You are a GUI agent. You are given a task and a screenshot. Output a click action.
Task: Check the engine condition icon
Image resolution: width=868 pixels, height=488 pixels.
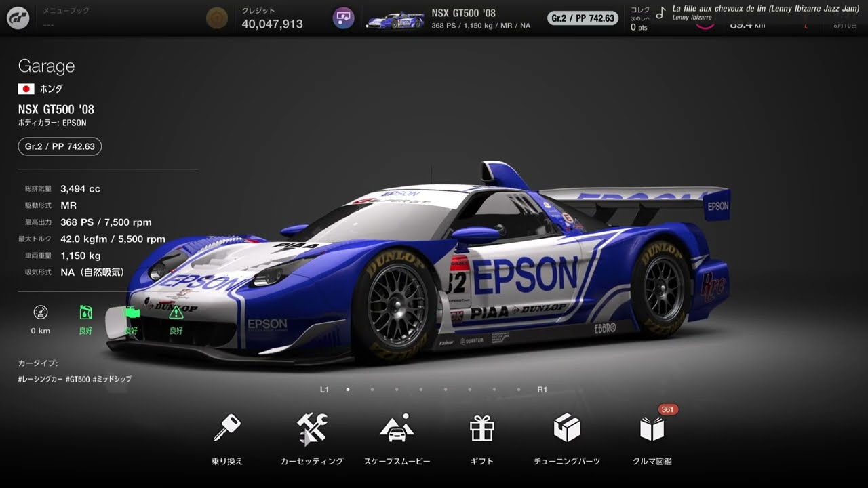point(132,312)
